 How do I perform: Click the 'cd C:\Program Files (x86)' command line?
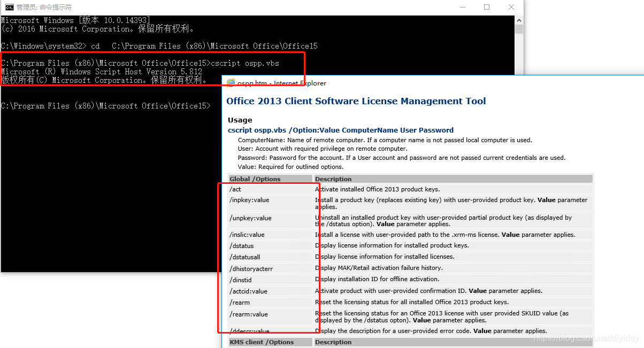159,46
